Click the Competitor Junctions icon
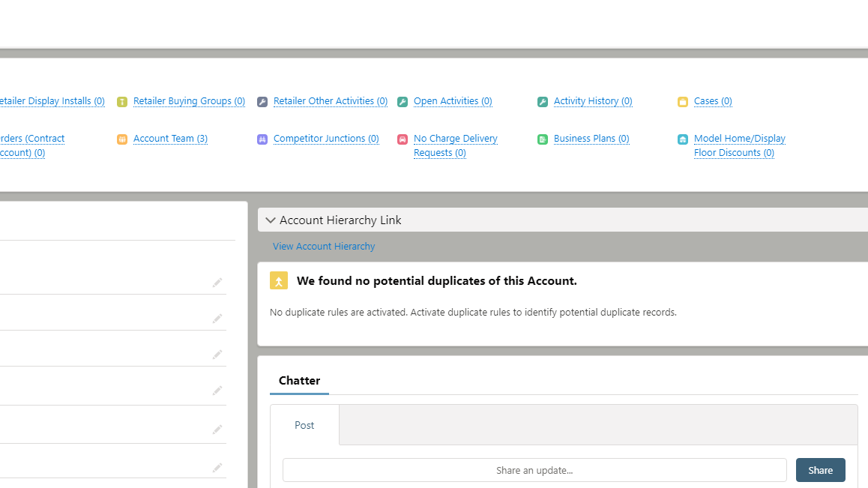This screenshot has height=488, width=868. point(262,139)
